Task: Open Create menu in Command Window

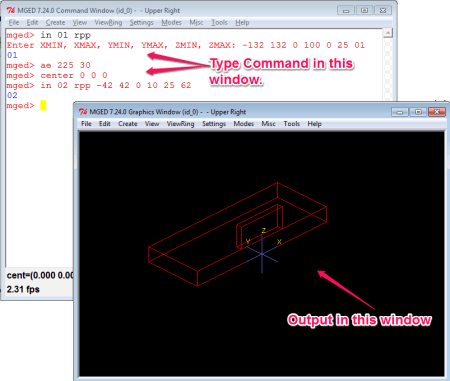Action: click(x=55, y=22)
